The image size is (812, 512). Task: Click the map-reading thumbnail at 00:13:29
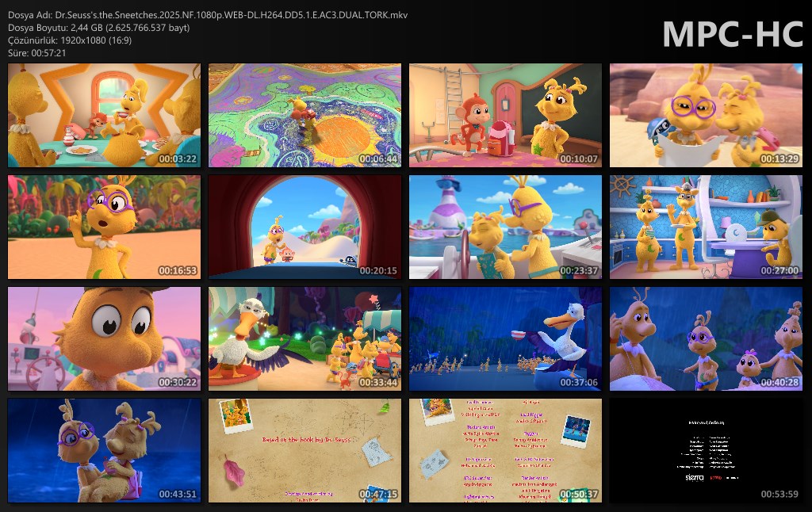tap(706, 116)
